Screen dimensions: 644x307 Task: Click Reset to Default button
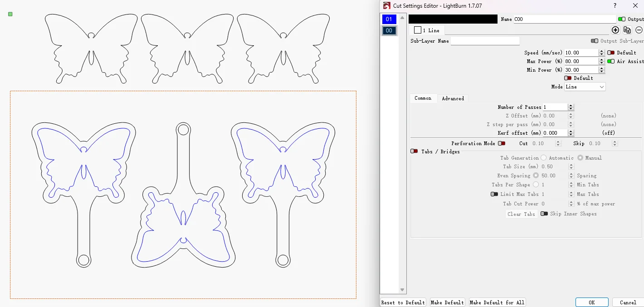point(403,302)
